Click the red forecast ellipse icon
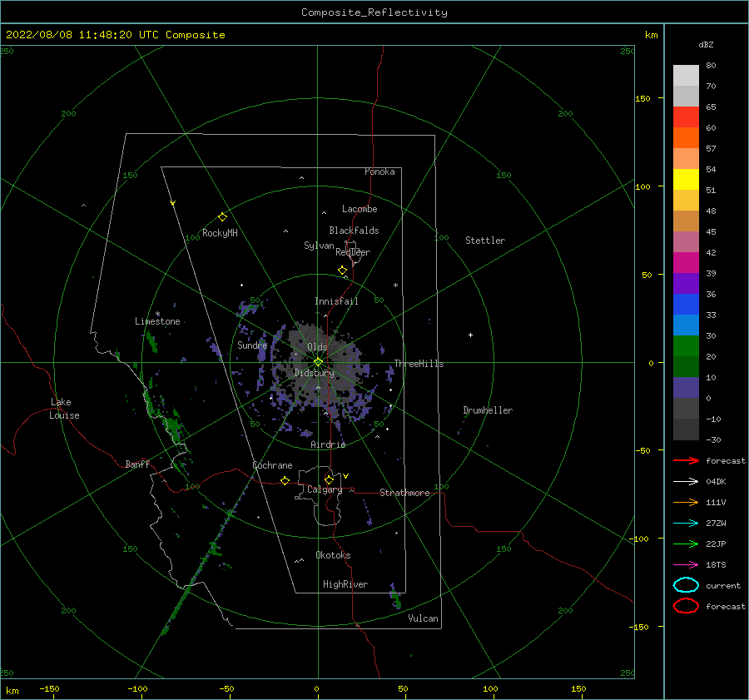749x700 pixels. click(686, 606)
